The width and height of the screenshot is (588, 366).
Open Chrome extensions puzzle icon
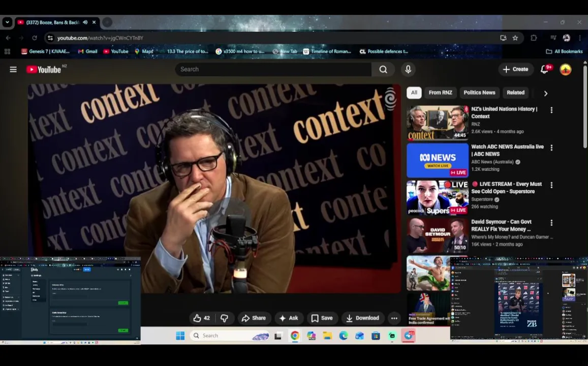(534, 38)
